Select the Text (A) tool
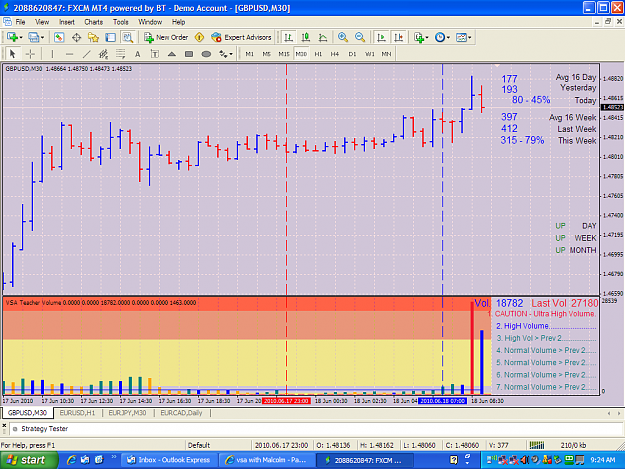 coord(138,54)
